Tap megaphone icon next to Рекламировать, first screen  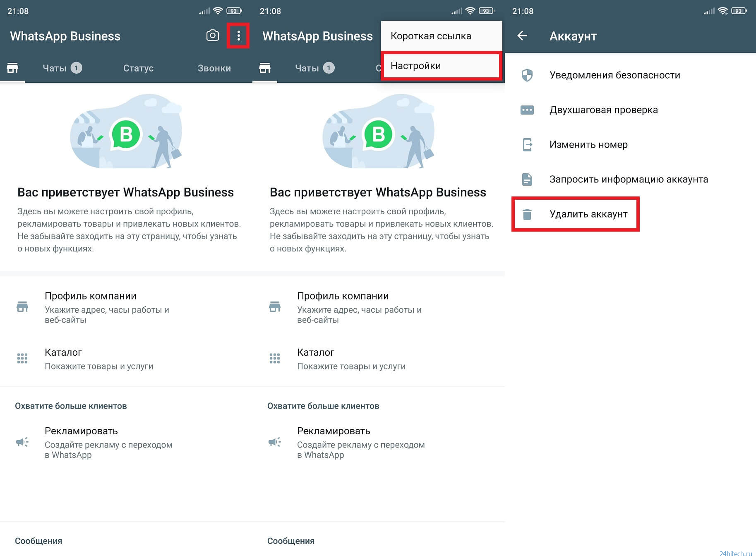[x=22, y=442]
